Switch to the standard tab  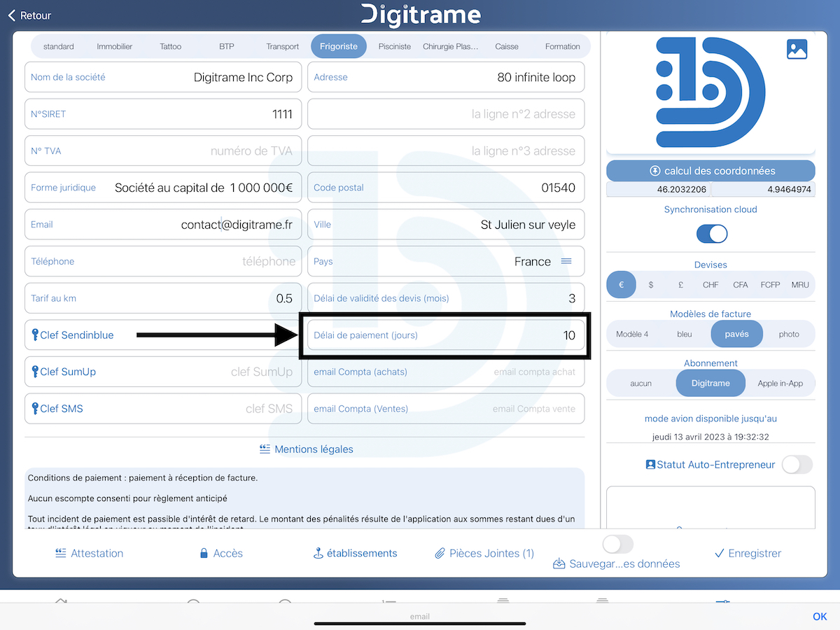[59, 46]
